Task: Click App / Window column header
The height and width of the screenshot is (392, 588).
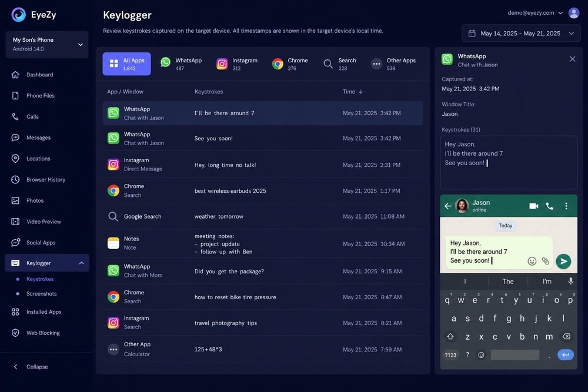Action: point(125,92)
